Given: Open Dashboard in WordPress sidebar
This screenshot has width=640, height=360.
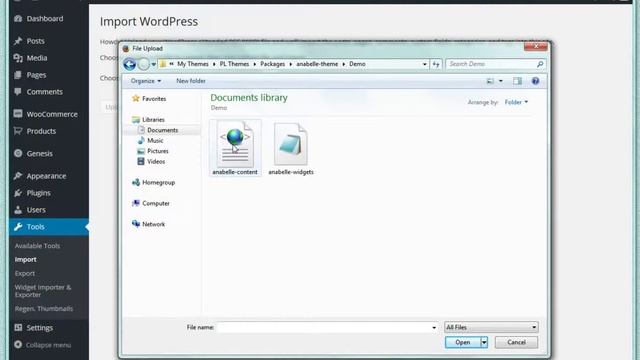Looking at the screenshot, I should click(44, 19).
